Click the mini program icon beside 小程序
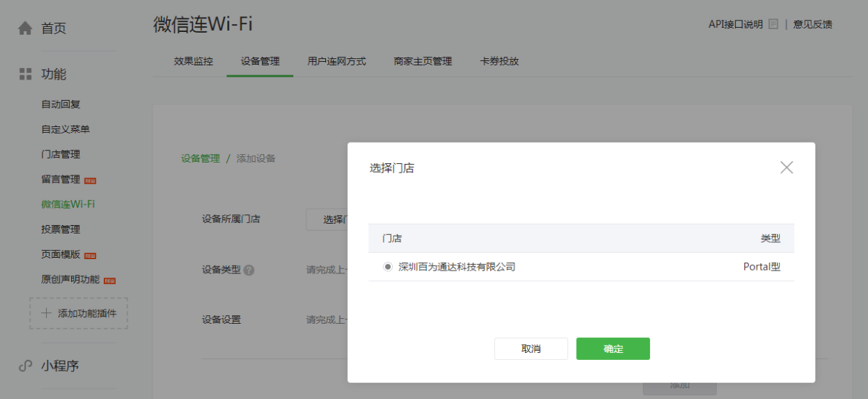Image resolution: width=868 pixels, height=399 pixels. (x=26, y=366)
